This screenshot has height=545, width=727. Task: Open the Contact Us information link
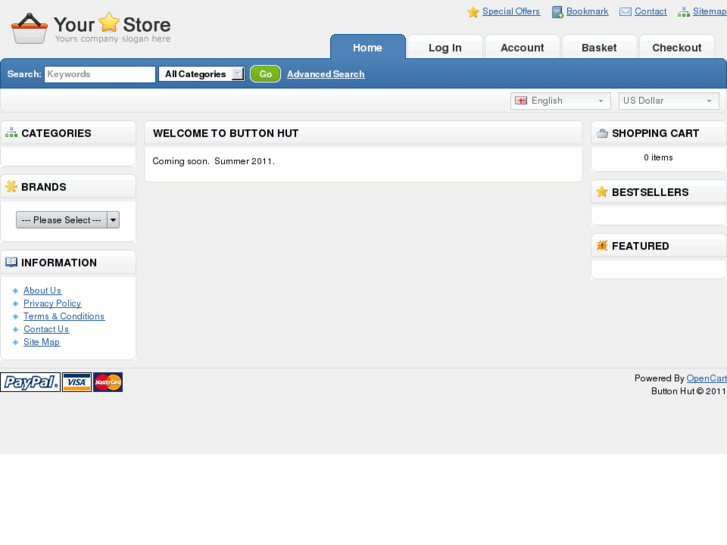(x=46, y=329)
